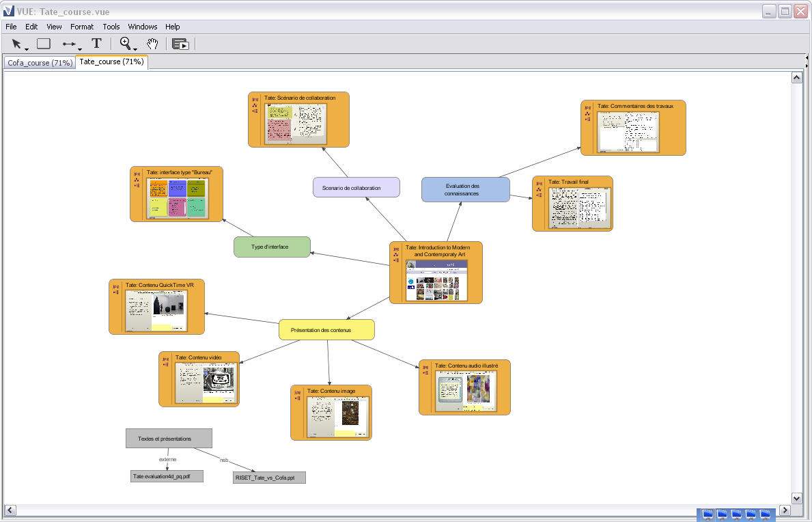Screen dimensions: 812x522
Task: Select the yellow "Présentation des contenus" node
Action: click(x=326, y=330)
